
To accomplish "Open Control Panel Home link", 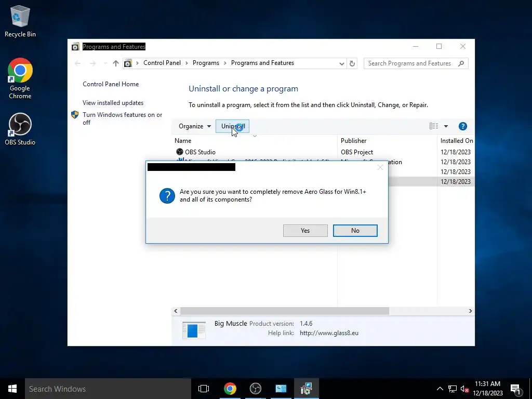I will (x=111, y=84).
